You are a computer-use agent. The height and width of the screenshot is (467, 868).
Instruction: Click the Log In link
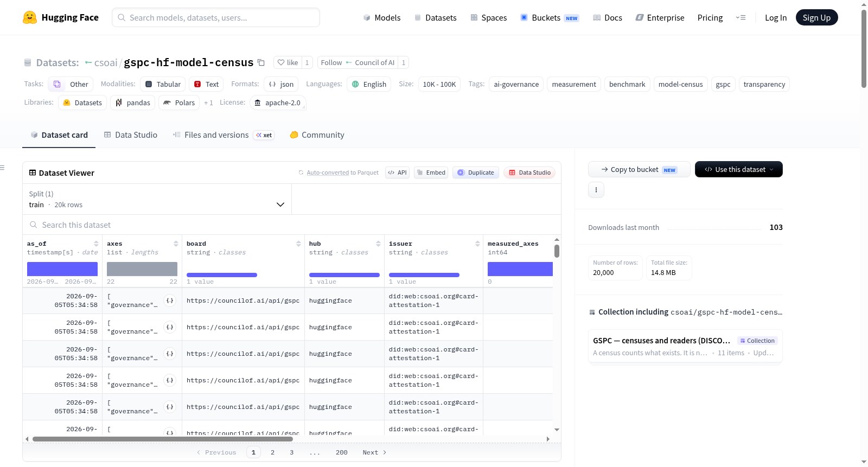(x=776, y=17)
